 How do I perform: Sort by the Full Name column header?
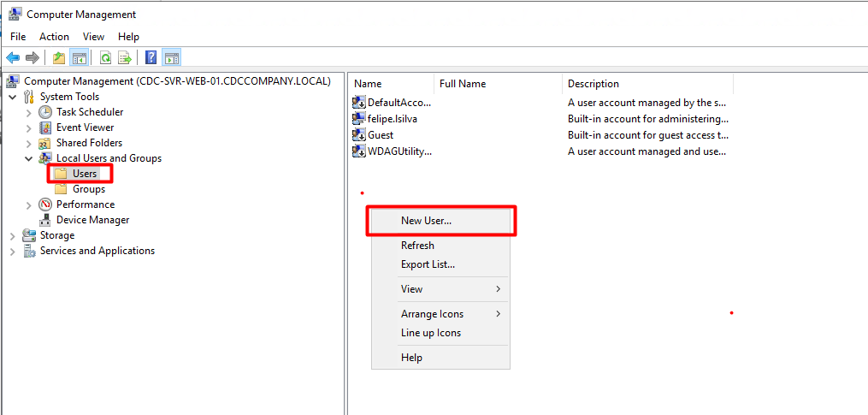499,84
